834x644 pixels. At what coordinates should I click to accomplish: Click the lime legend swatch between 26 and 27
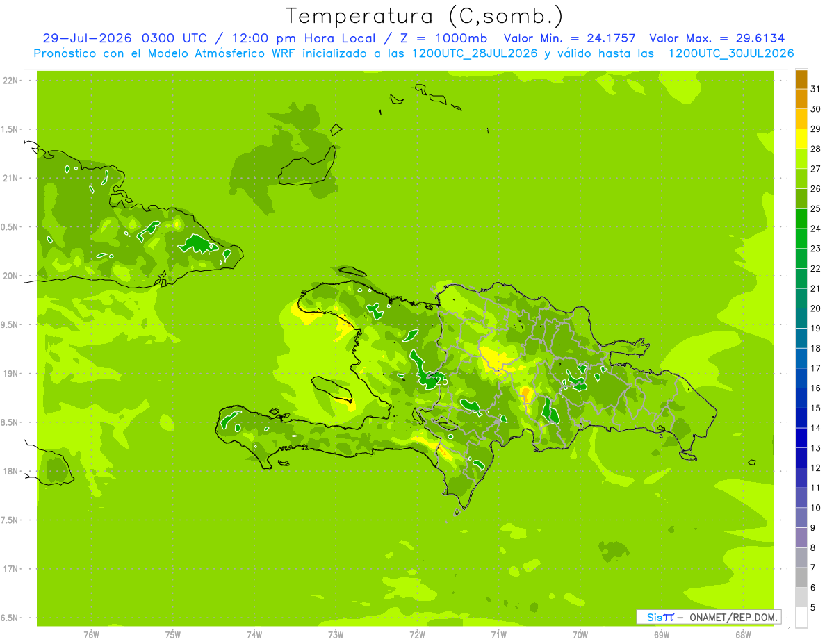click(801, 179)
